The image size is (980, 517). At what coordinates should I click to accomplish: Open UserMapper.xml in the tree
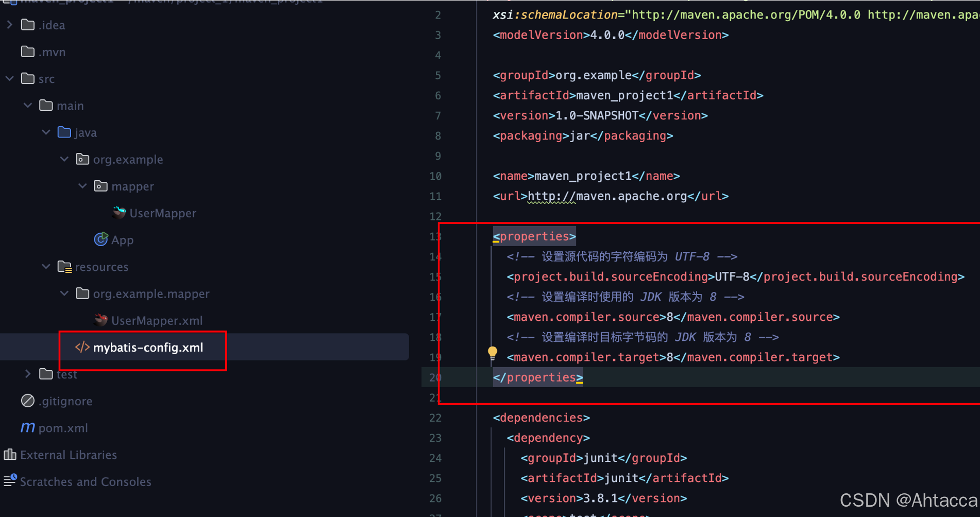(157, 321)
